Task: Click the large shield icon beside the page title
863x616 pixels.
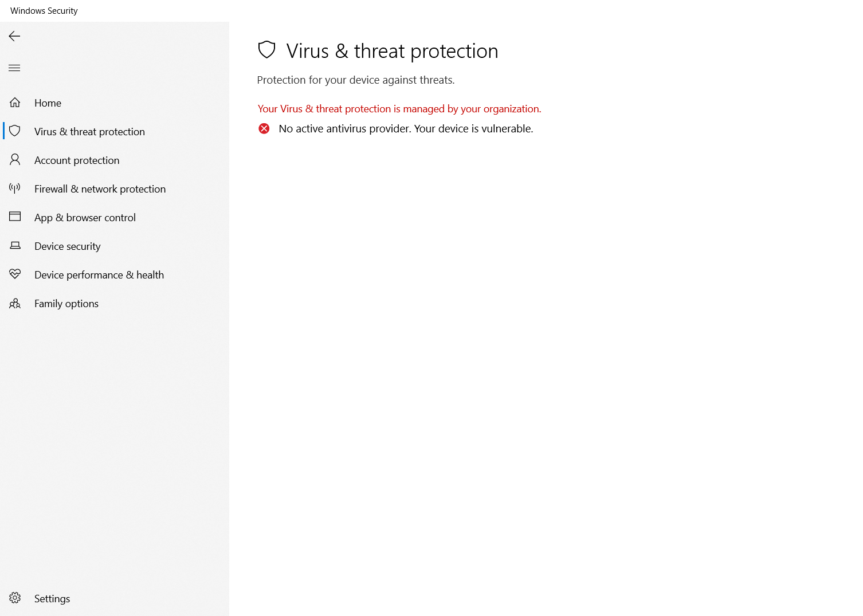Action: [267, 50]
